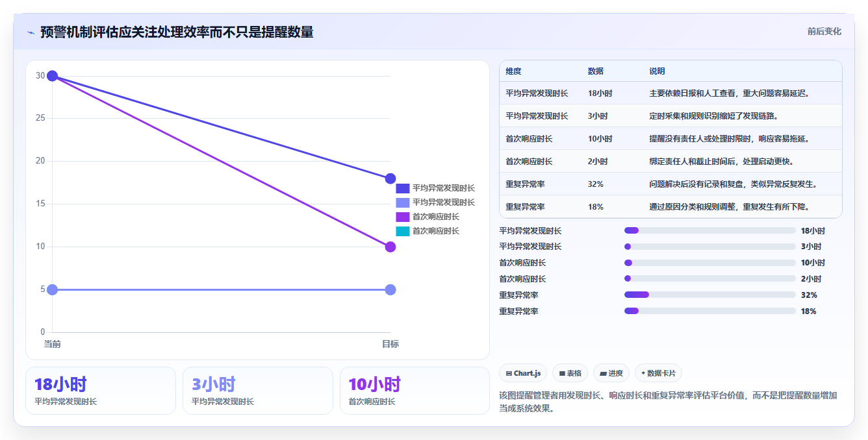Click the description starting 提醒没有责任人
The image size is (868, 440).
(x=730, y=139)
